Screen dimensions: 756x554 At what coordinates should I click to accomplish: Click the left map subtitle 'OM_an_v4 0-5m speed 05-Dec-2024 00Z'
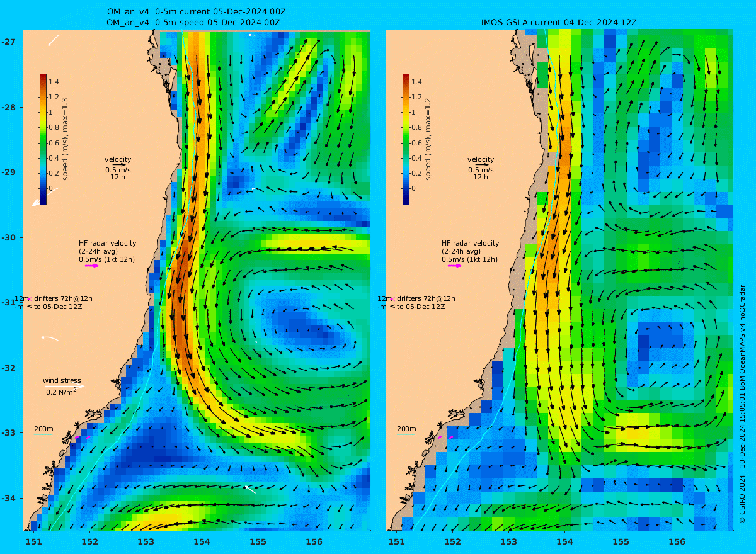click(194, 23)
